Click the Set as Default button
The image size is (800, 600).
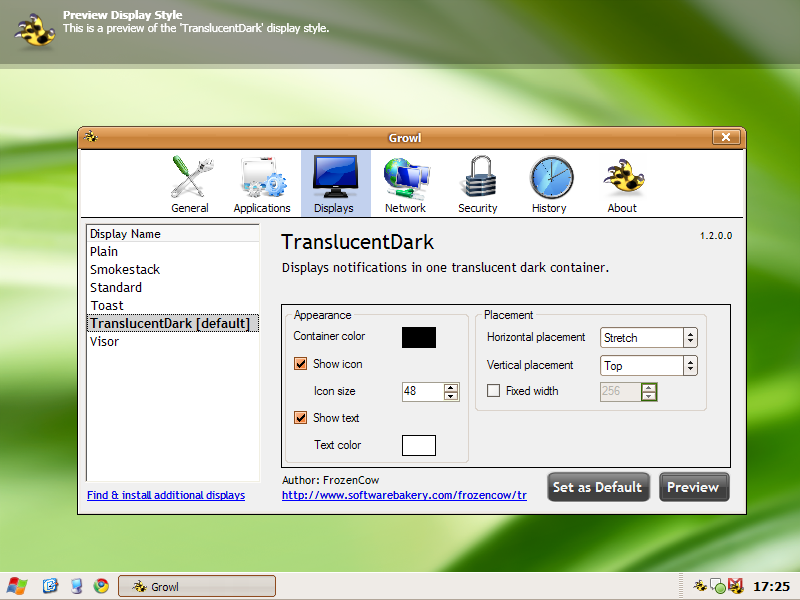pos(598,487)
